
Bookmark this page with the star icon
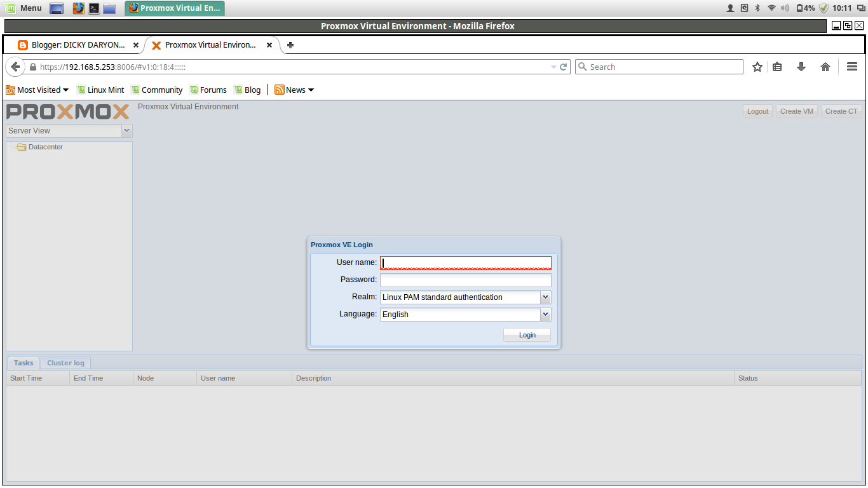pos(757,67)
